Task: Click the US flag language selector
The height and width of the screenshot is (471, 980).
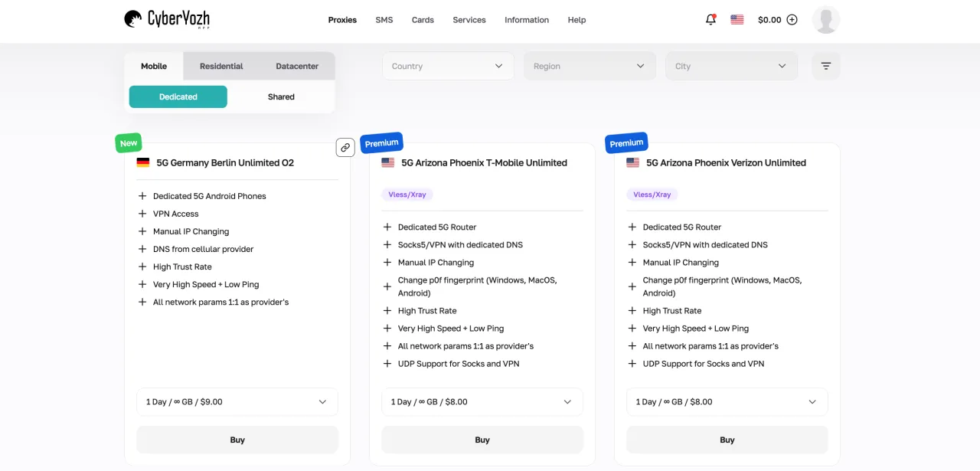Action: pos(737,20)
